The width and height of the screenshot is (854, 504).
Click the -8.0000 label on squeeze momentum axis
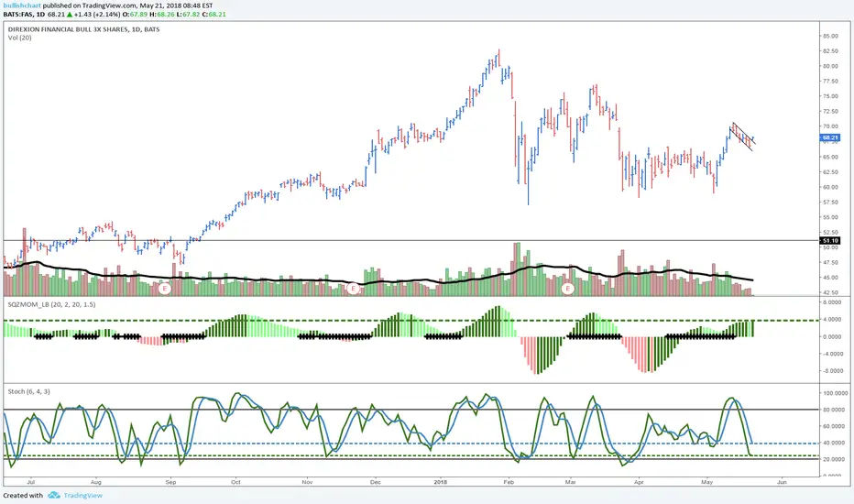832,371
